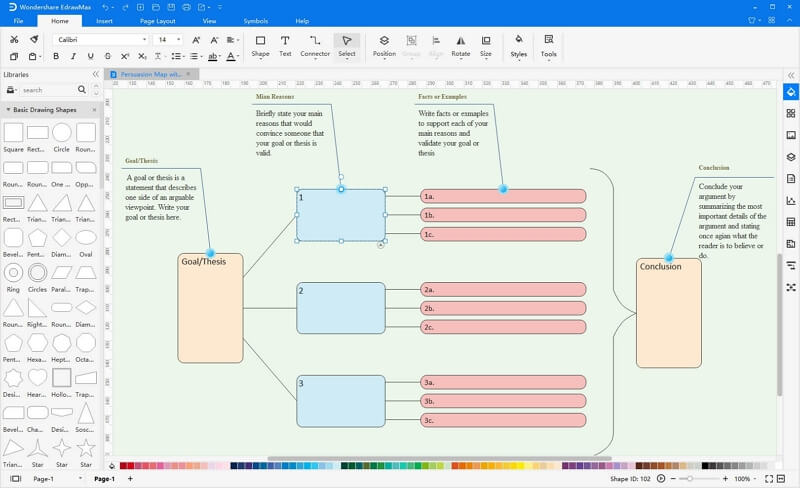Toggle Underline formatting

[90, 56]
